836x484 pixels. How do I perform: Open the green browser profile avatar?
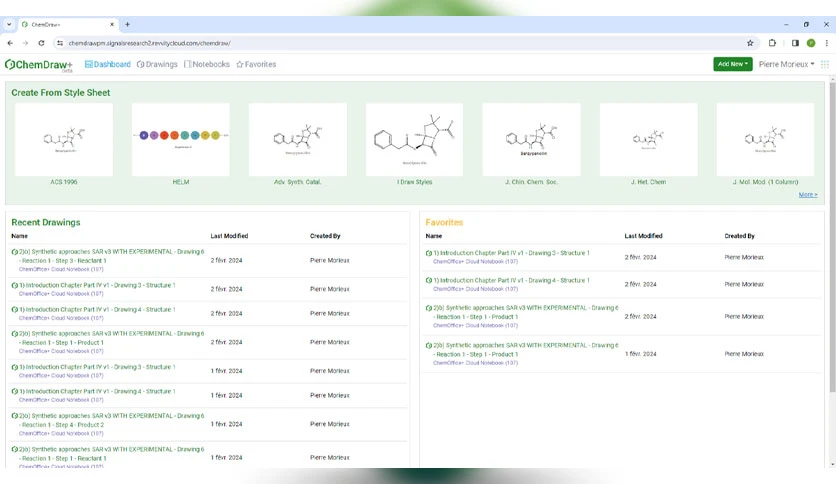tap(811, 43)
